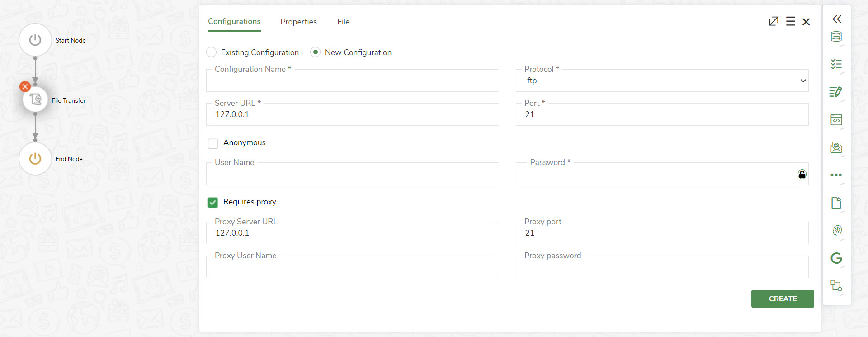
Task: Collapse the right sidebar with the chevrons
Action: [x=837, y=19]
